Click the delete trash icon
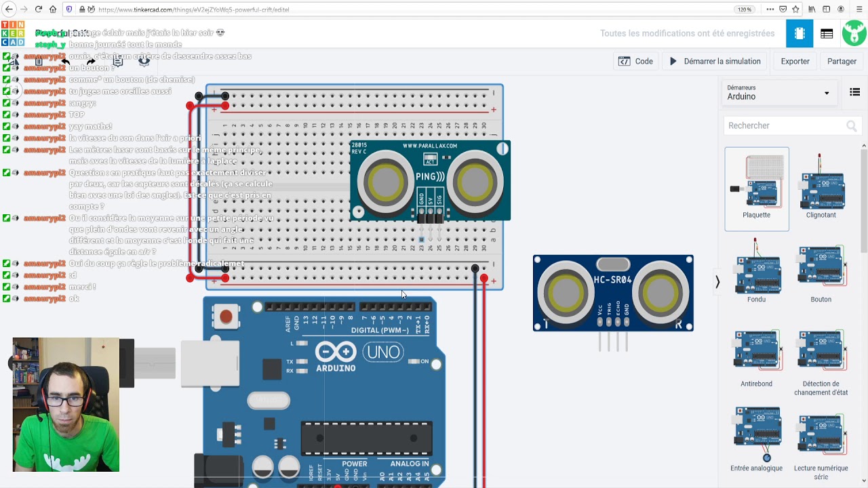Screen dimensions: 868x488 click(x=39, y=61)
